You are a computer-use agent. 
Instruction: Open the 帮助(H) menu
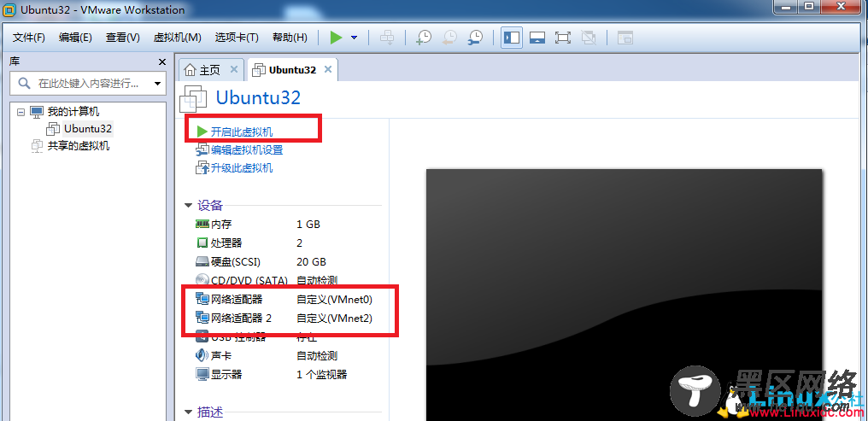[290, 38]
